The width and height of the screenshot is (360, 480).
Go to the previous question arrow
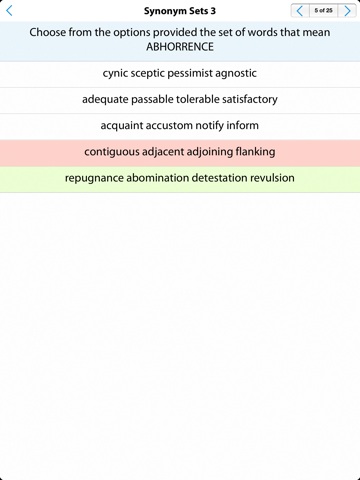click(x=300, y=11)
